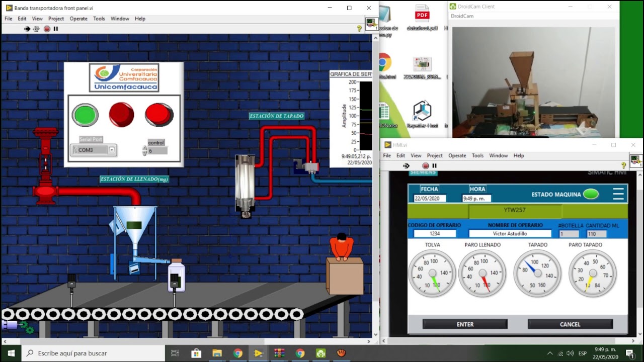Open context help in HMI.vi toolbar
This screenshot has width=644, height=362.
coord(624,166)
